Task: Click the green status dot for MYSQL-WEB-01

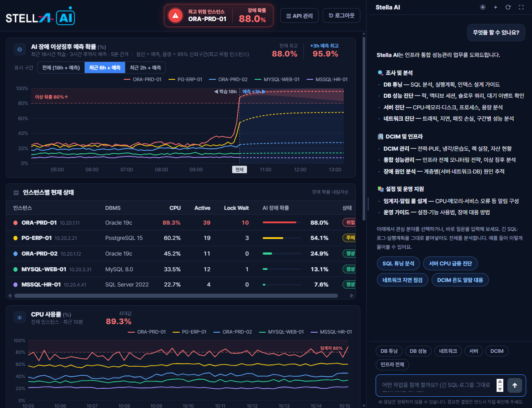Action: 15,269
